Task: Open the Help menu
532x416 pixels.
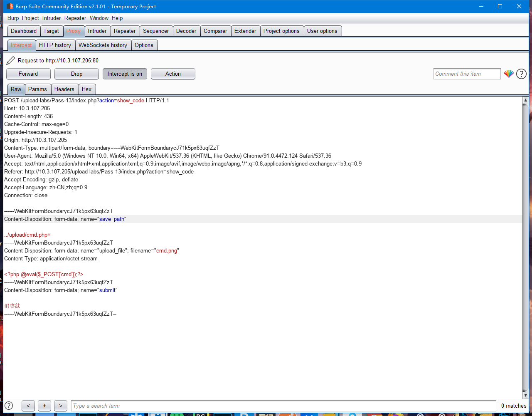Action: click(117, 18)
